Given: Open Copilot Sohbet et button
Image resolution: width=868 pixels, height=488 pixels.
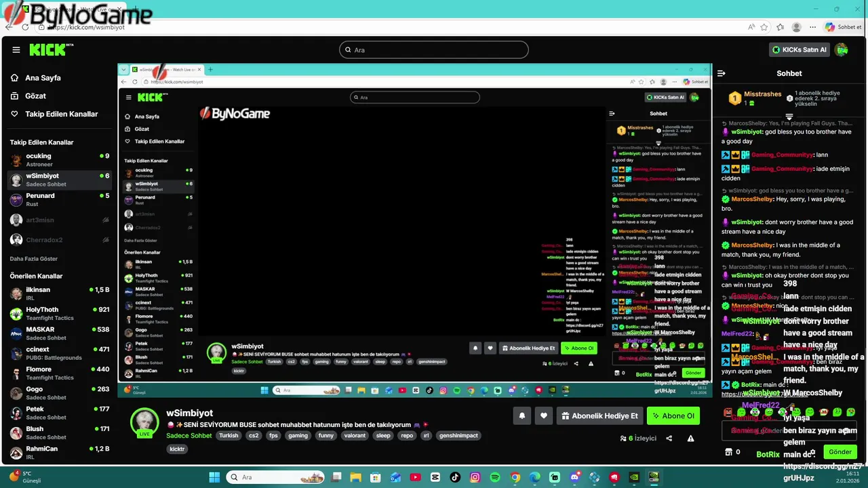Looking at the screenshot, I should 844,27.
